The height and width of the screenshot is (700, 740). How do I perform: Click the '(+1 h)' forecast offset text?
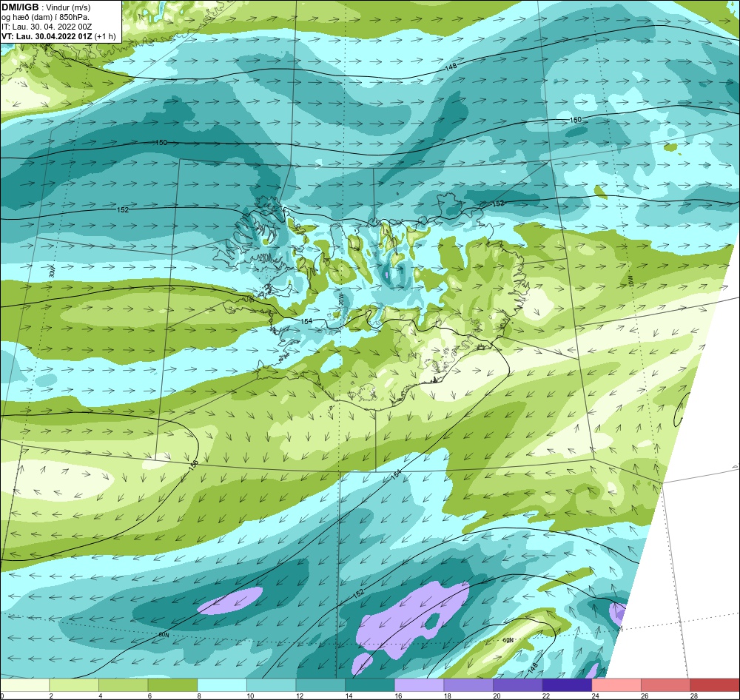(105, 36)
